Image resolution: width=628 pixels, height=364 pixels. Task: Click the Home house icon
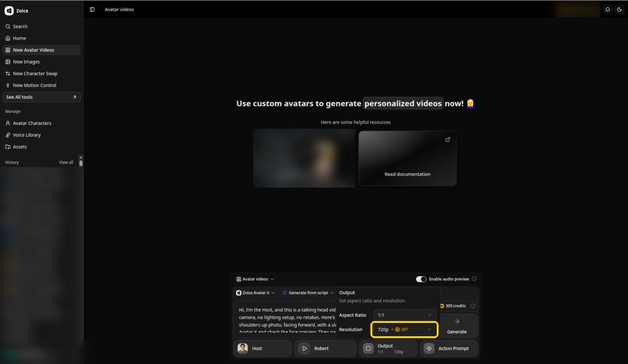pos(8,38)
